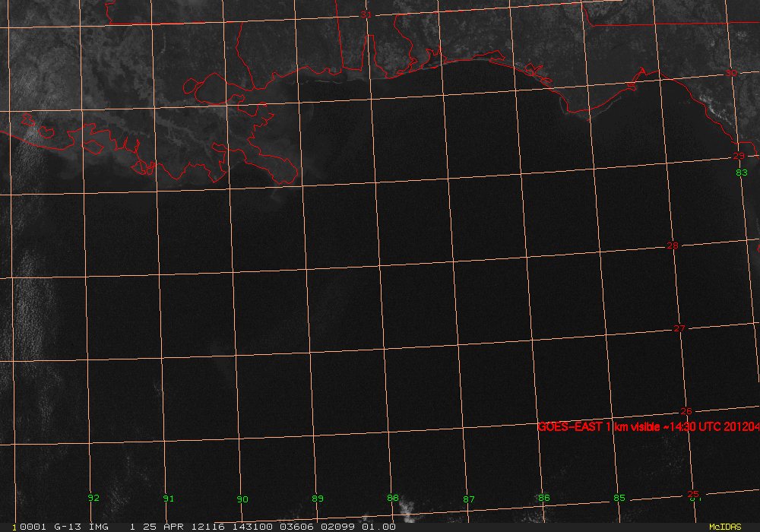Viewport: 760px width, 532px height.
Task: Click the green longitude label 86
Action: click(x=544, y=498)
